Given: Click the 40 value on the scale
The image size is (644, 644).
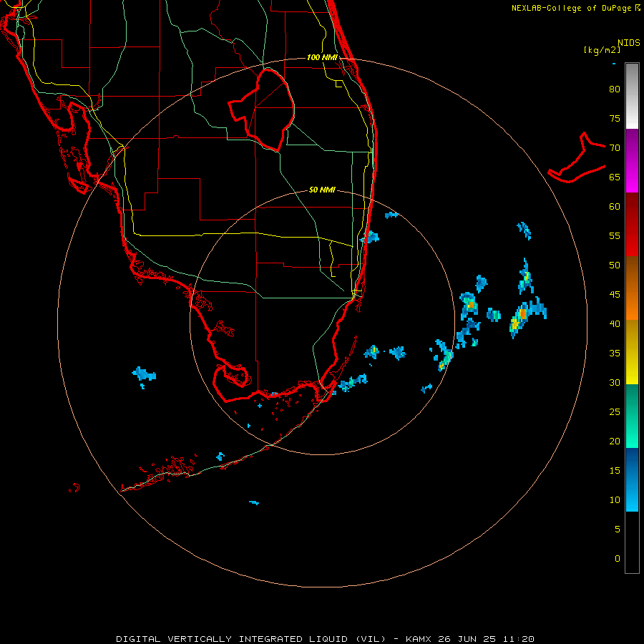Looking at the screenshot, I should (615, 323).
